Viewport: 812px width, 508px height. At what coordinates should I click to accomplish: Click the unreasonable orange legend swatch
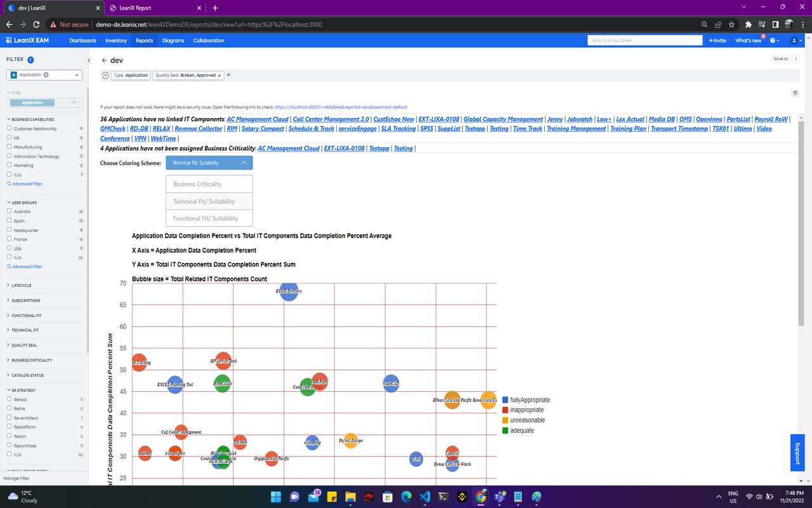coord(505,420)
